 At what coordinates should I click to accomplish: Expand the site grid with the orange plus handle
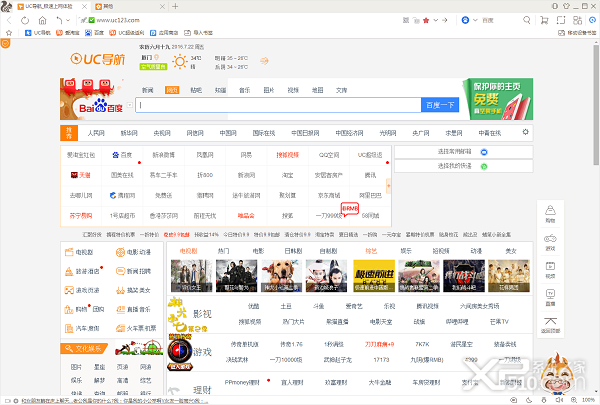pyautogui.click(x=388, y=186)
